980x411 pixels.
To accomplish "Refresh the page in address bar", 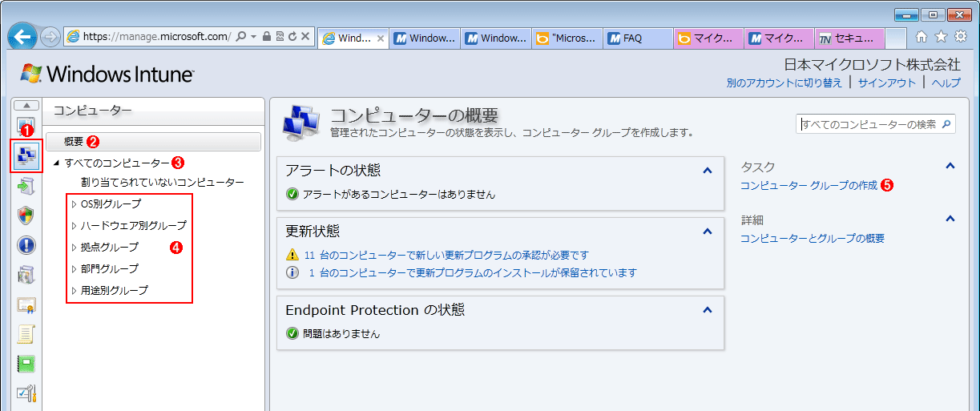I will pos(292,37).
